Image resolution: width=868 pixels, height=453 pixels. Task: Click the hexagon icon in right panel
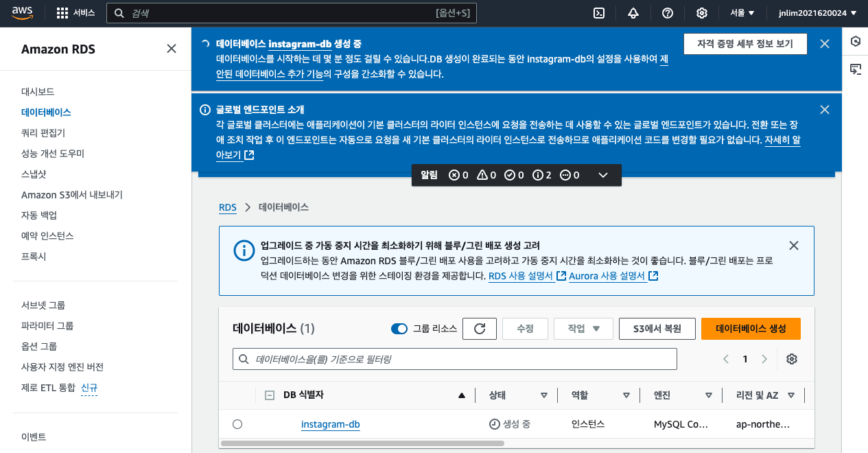click(x=855, y=41)
